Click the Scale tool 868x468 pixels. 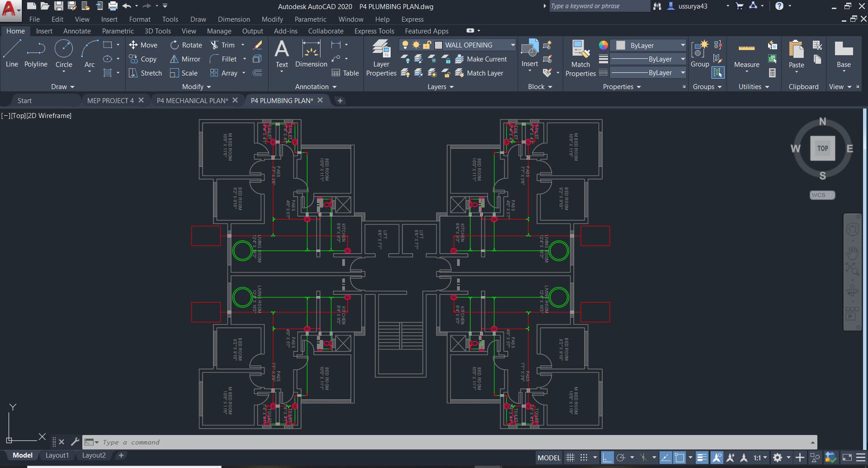coord(184,73)
